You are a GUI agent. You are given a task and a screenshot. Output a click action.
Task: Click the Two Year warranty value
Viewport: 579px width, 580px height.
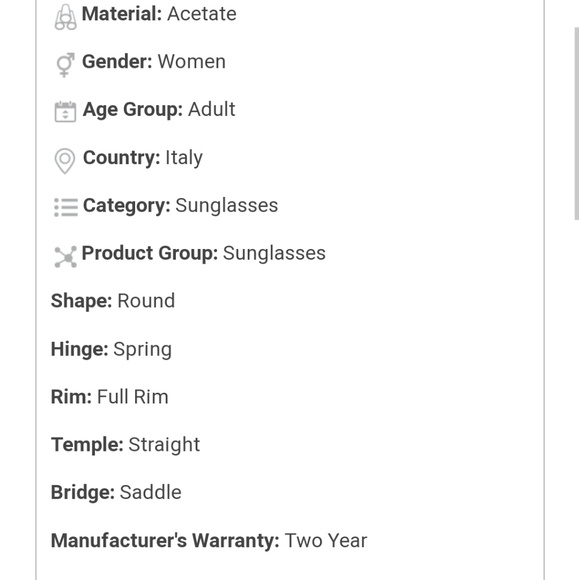point(326,540)
